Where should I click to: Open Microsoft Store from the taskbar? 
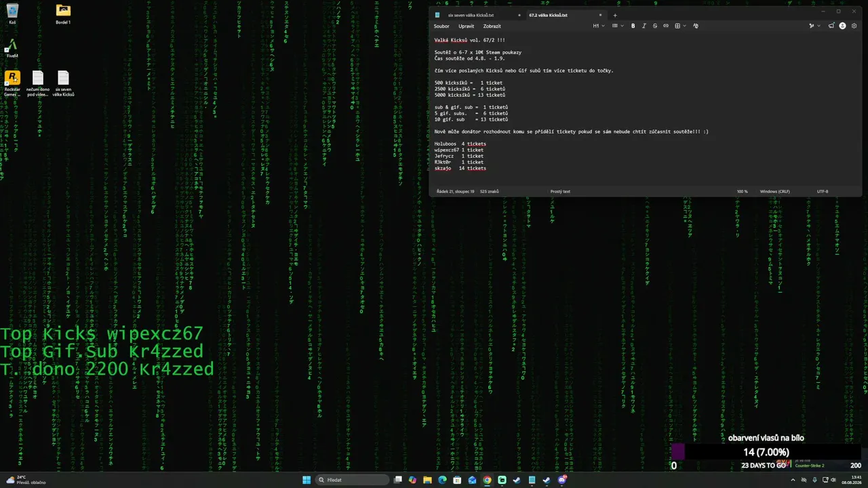457,480
